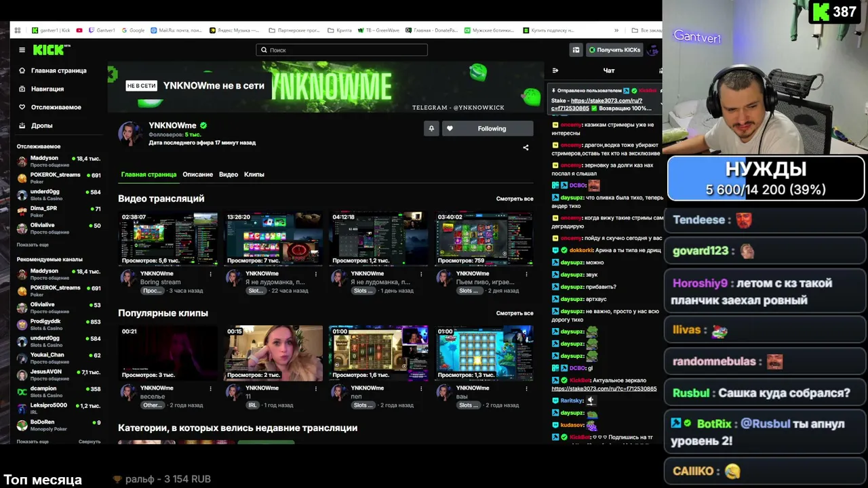Open options menu for Пьем пиво video
The width and height of the screenshot is (868, 488).
(526, 274)
